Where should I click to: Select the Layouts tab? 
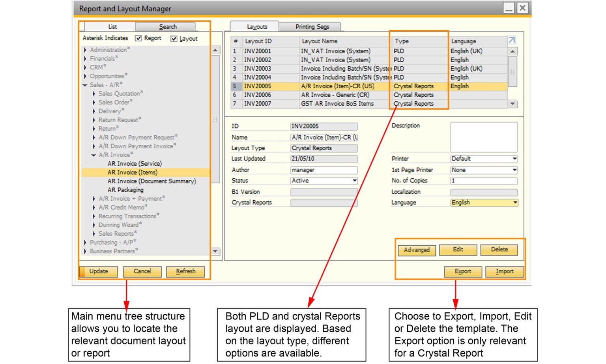(255, 27)
